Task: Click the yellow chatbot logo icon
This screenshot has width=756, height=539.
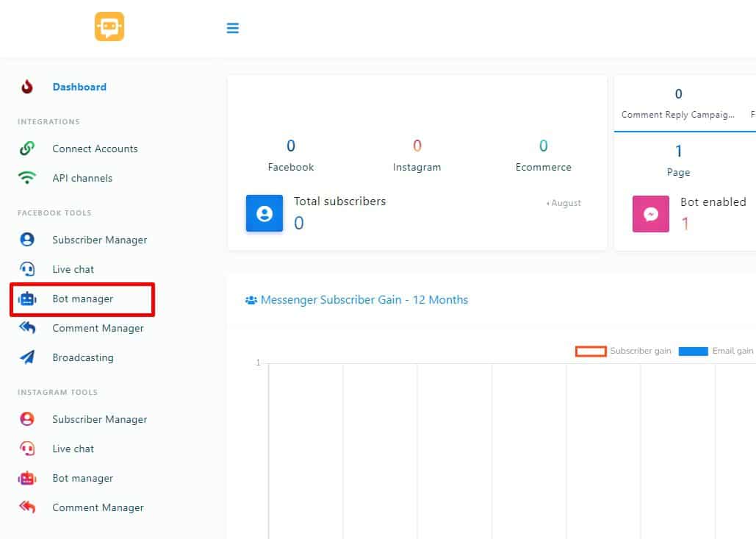Action: tap(109, 27)
